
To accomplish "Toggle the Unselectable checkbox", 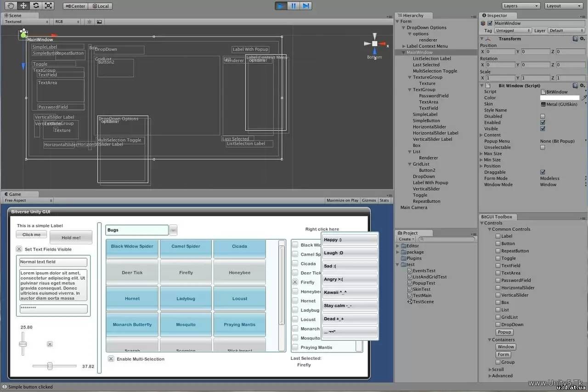I will (x=543, y=147).
